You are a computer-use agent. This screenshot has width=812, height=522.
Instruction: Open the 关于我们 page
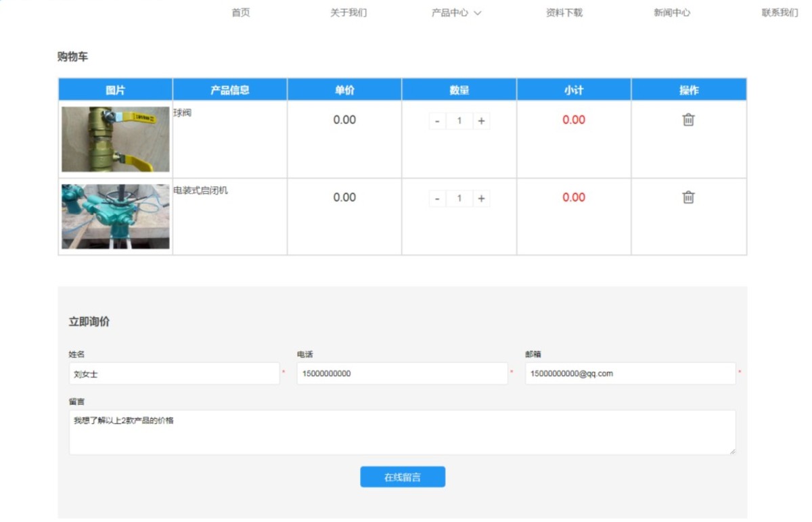[348, 13]
